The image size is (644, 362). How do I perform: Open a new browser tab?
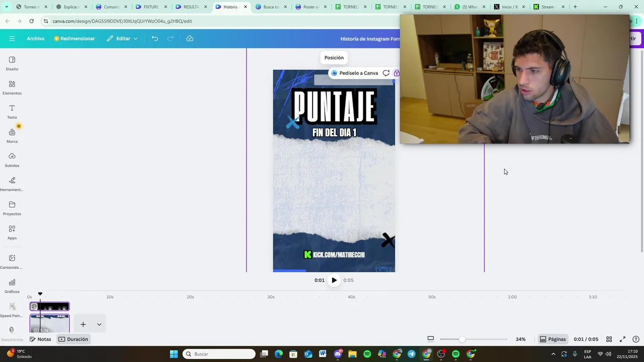[575, 7]
